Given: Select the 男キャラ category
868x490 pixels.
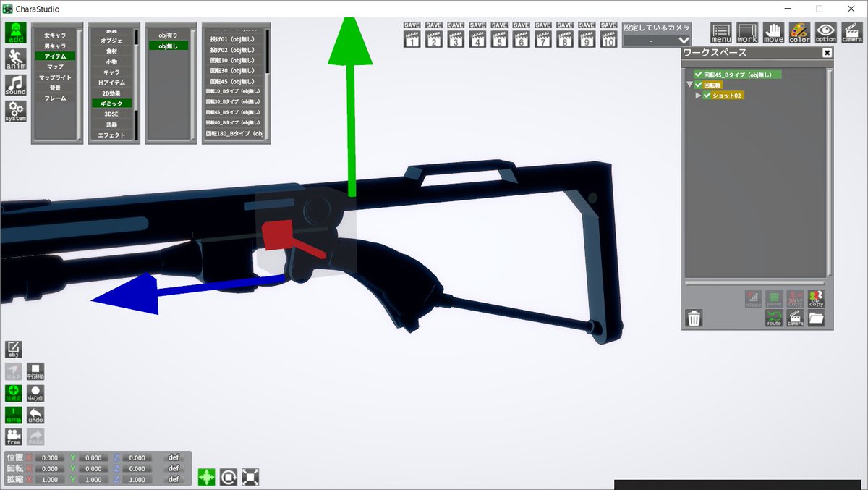Looking at the screenshot, I should (55, 46).
